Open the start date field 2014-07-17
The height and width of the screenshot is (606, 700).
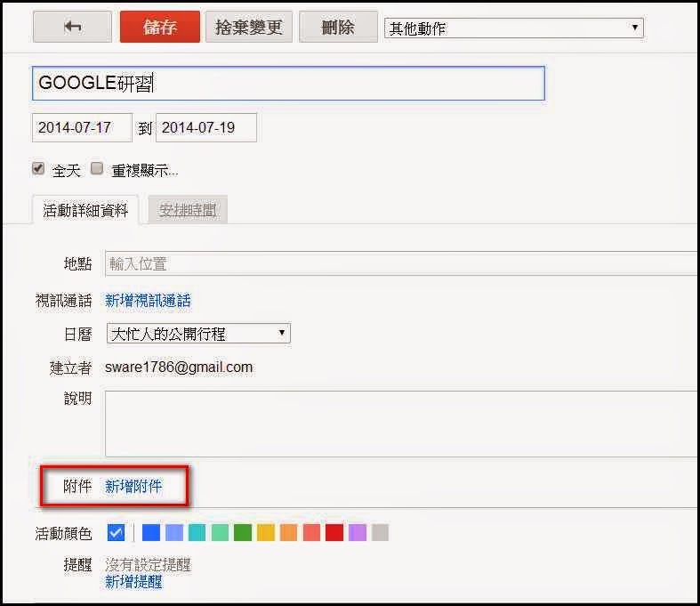pyautogui.click(x=82, y=128)
